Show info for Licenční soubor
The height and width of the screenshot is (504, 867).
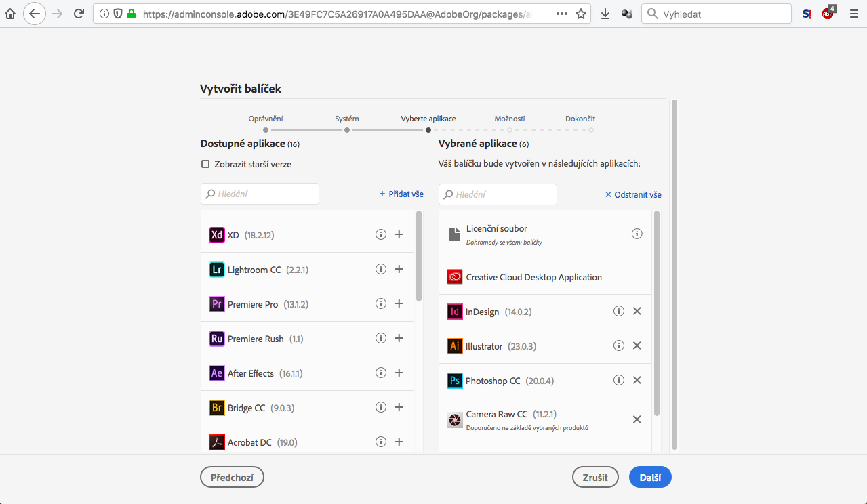[x=637, y=234]
